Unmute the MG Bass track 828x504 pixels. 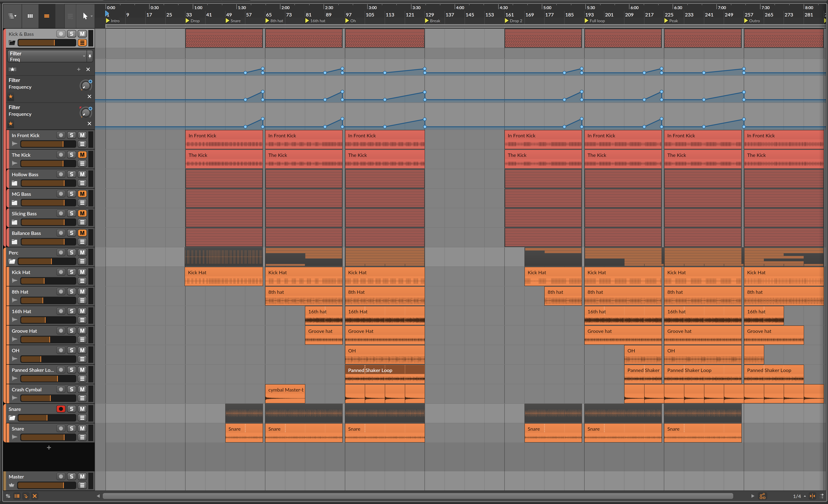(82, 194)
